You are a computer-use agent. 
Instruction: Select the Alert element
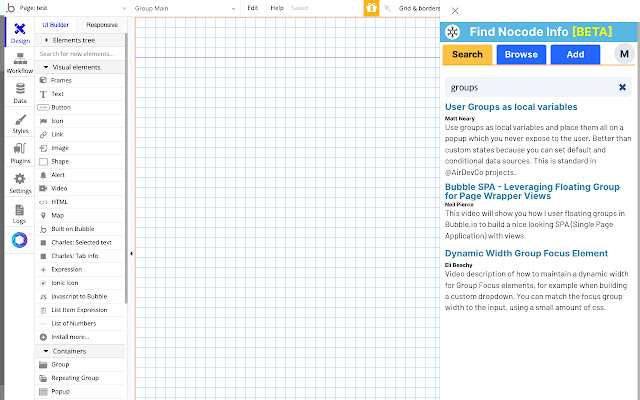point(80,175)
